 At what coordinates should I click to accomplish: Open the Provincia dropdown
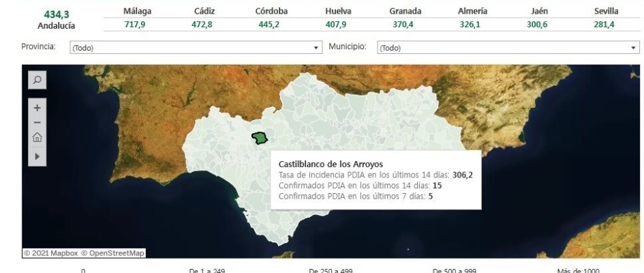[x=196, y=48]
